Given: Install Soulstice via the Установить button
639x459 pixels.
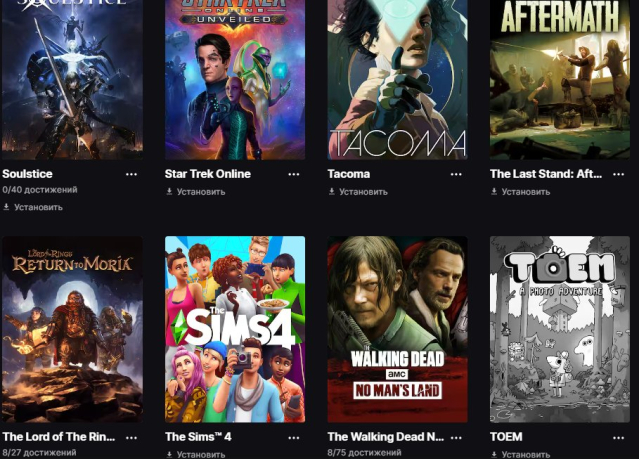Looking at the screenshot, I should [x=33, y=207].
